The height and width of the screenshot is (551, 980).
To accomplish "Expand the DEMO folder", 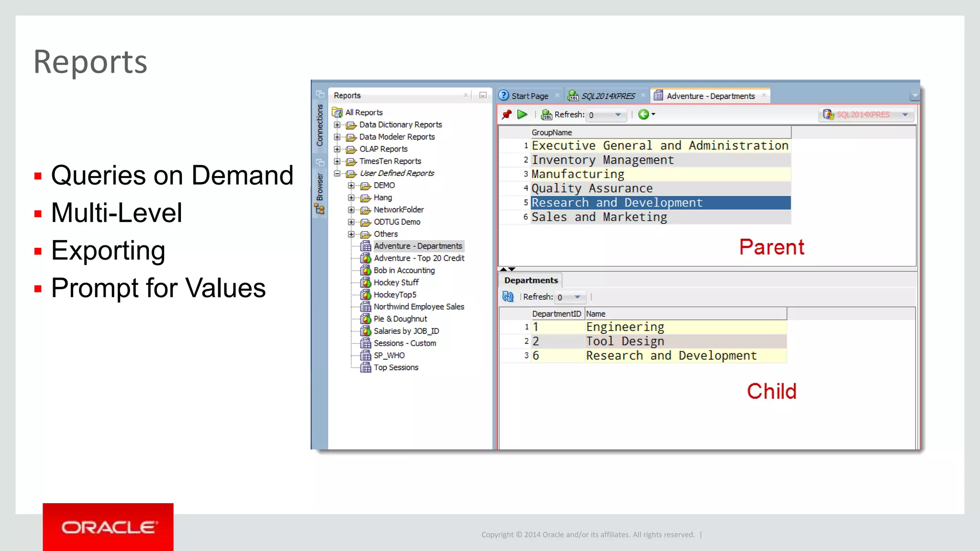I will 351,186.
